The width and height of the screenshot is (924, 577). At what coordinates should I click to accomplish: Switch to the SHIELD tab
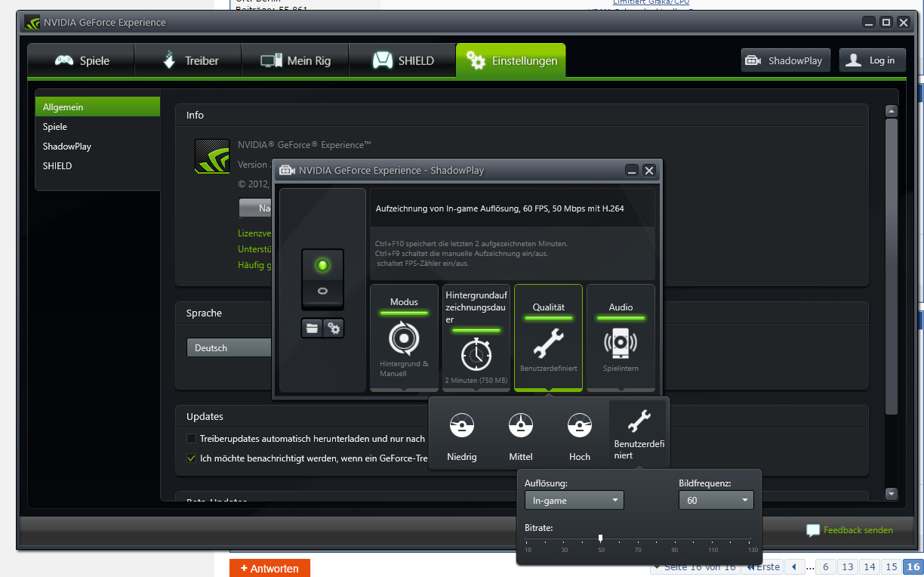402,60
